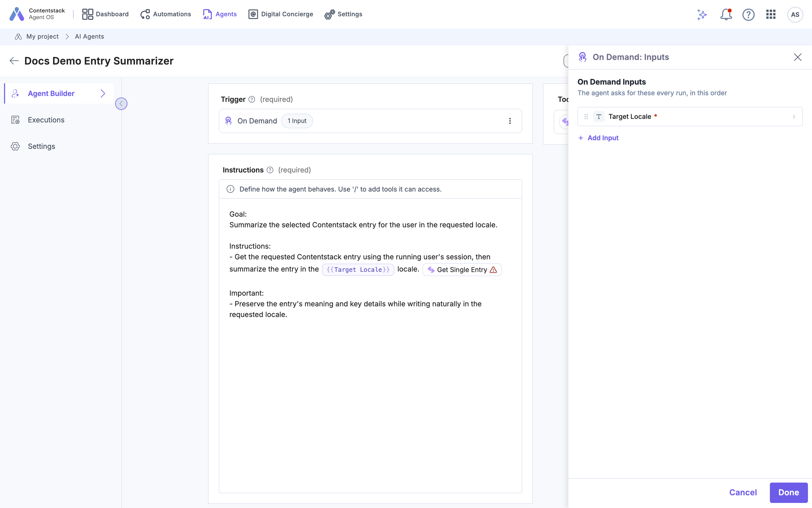Grab the Target Locale drag handle
This screenshot has height=508, width=812.
pyautogui.click(x=586, y=117)
